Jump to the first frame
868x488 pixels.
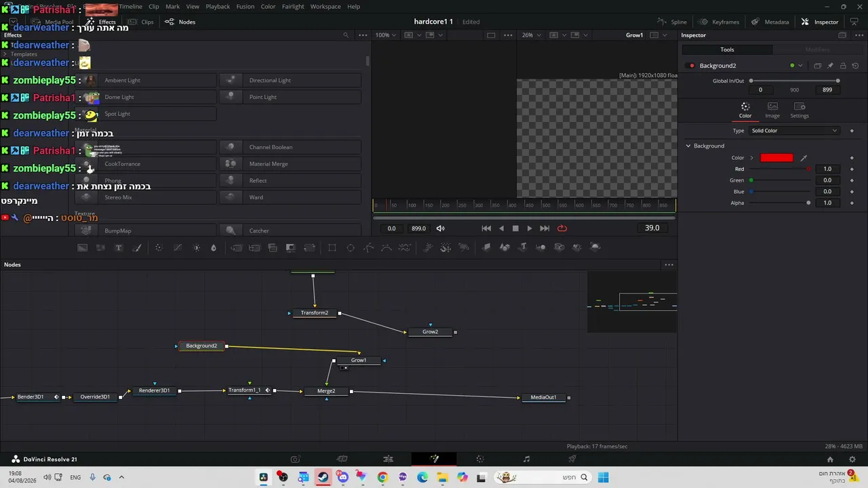coord(486,228)
